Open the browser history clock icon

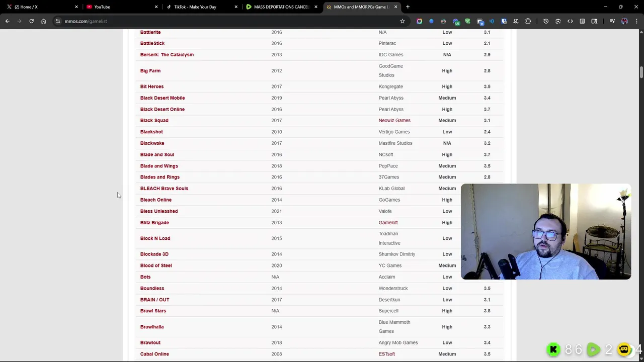coord(546,21)
